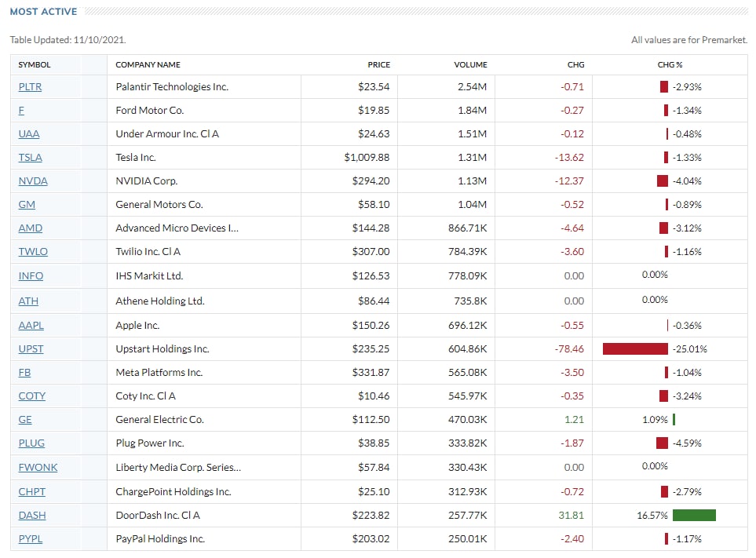The height and width of the screenshot is (558, 756).
Task: Click AMD's -3.12% change percentage
Action: pos(687,228)
